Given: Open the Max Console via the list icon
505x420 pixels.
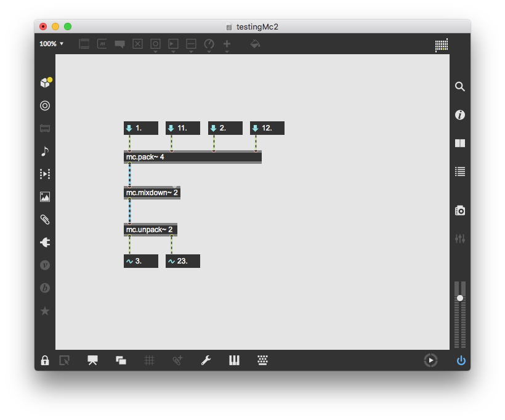Looking at the screenshot, I should coord(460,171).
